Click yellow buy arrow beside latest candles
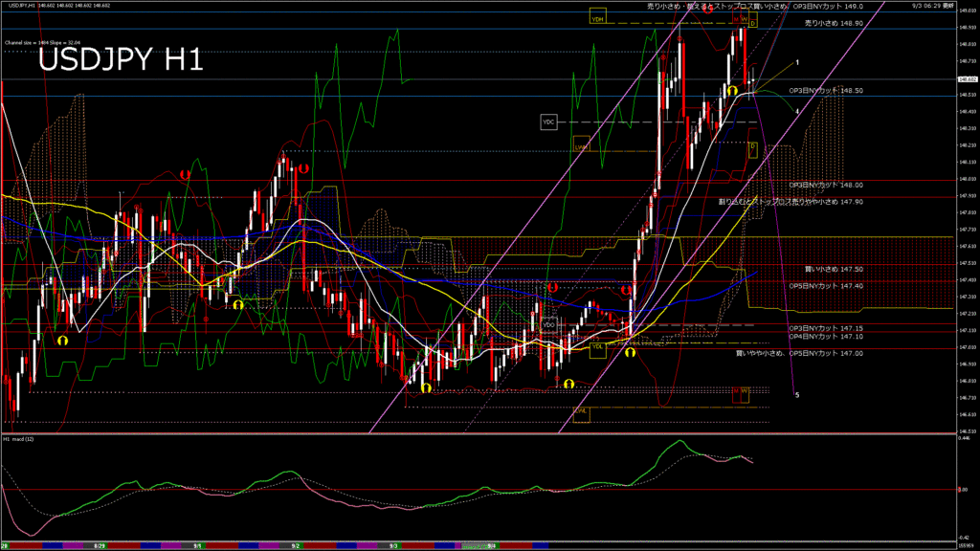The width and height of the screenshot is (980, 551). (731, 90)
